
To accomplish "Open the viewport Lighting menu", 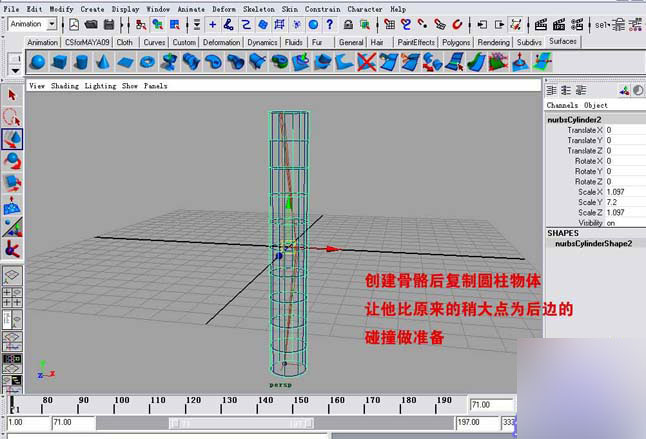I will pos(101,86).
